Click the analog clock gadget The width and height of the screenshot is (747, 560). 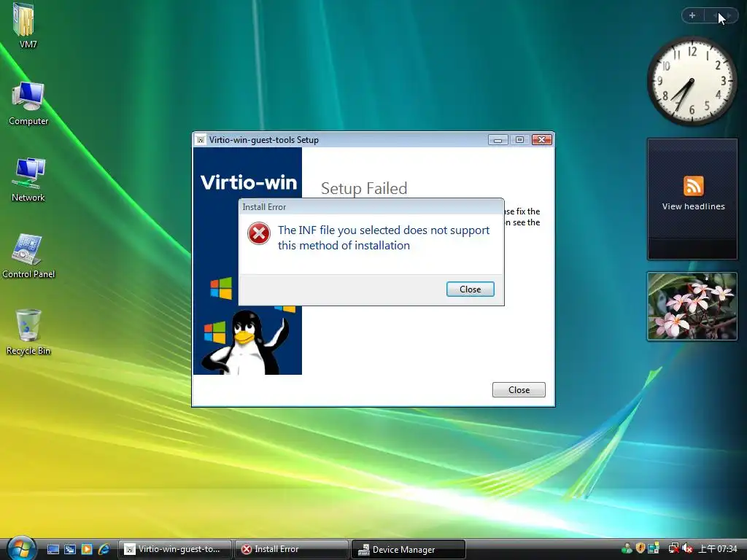(692, 81)
